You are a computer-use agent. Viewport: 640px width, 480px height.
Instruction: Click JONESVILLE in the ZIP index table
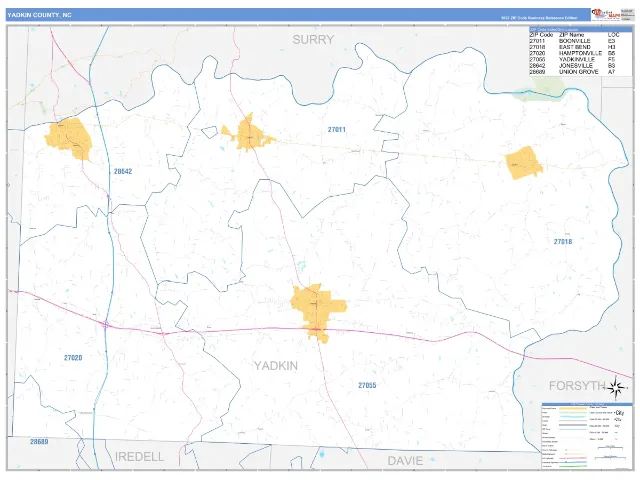click(x=576, y=66)
